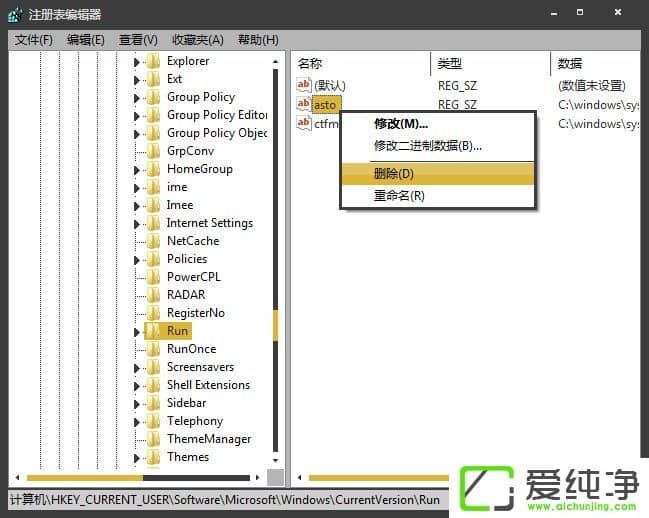This screenshot has width=649, height=518.
Task: Select the RunOnce tree item
Action: (191, 349)
